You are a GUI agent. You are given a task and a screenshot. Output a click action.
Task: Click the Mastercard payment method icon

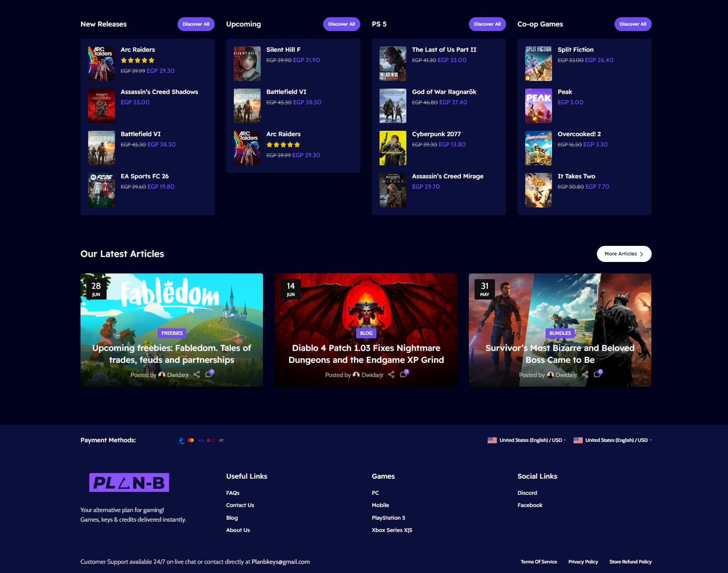(x=191, y=440)
